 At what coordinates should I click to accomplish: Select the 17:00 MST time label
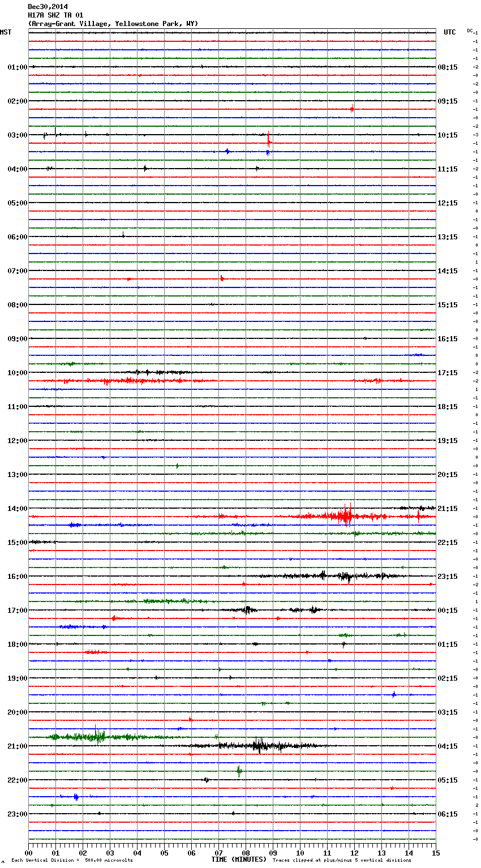click(x=17, y=611)
